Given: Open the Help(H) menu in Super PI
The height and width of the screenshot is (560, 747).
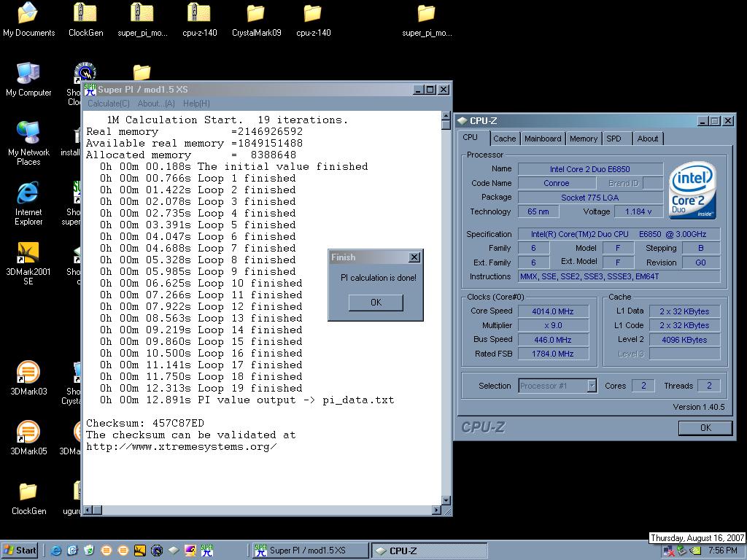Looking at the screenshot, I should [196, 104].
